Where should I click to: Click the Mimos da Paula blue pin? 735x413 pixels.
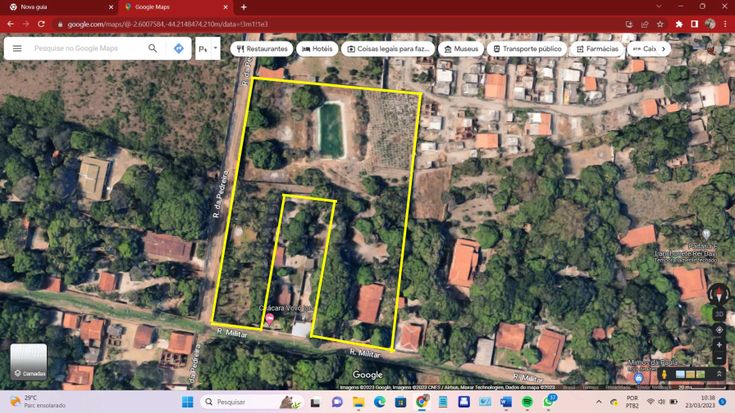click(638, 378)
